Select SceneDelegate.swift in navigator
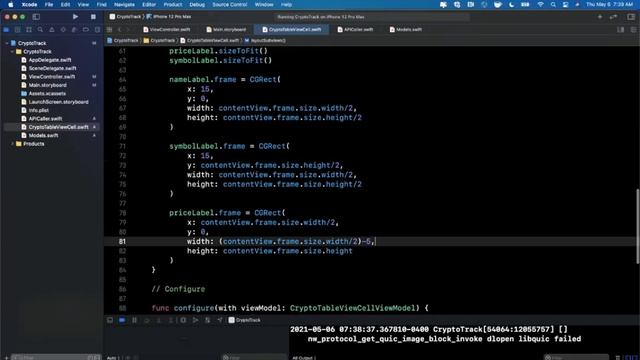This screenshot has height=360, width=640. tap(52, 68)
